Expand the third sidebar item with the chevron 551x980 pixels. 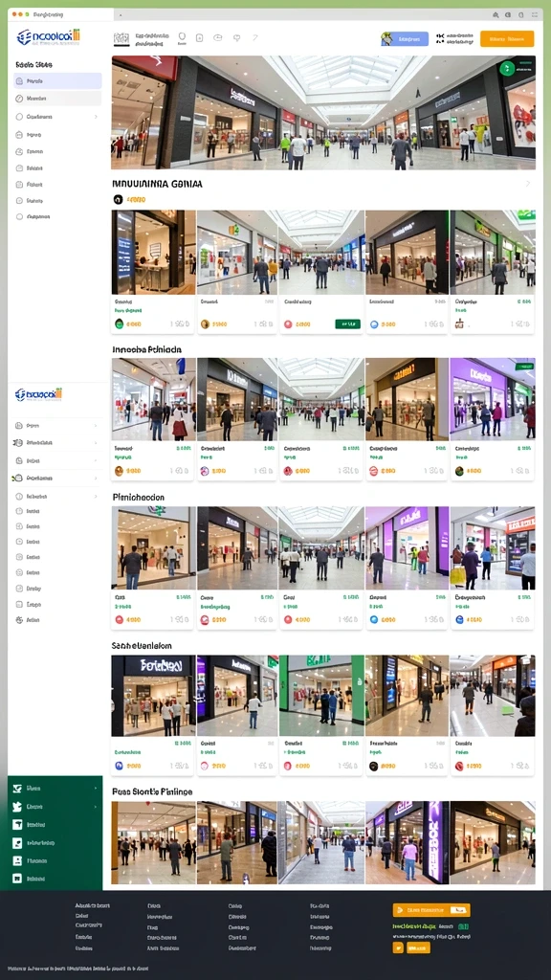(x=57, y=116)
